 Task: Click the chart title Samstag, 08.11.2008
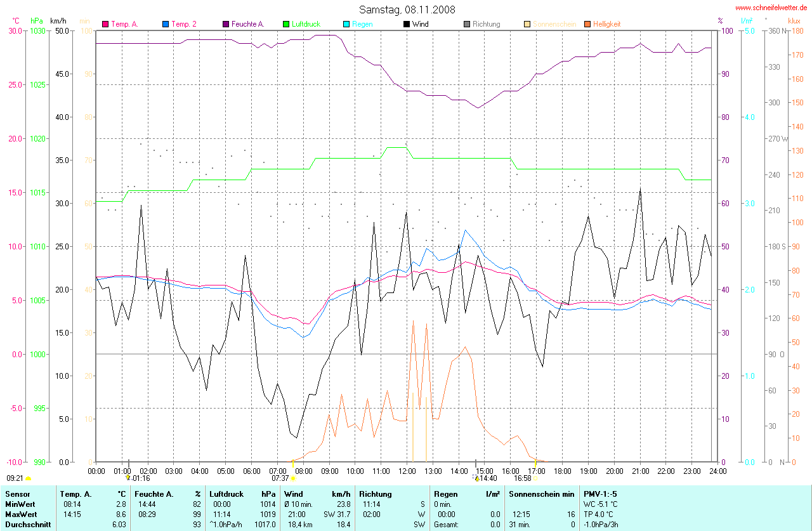[407, 9]
